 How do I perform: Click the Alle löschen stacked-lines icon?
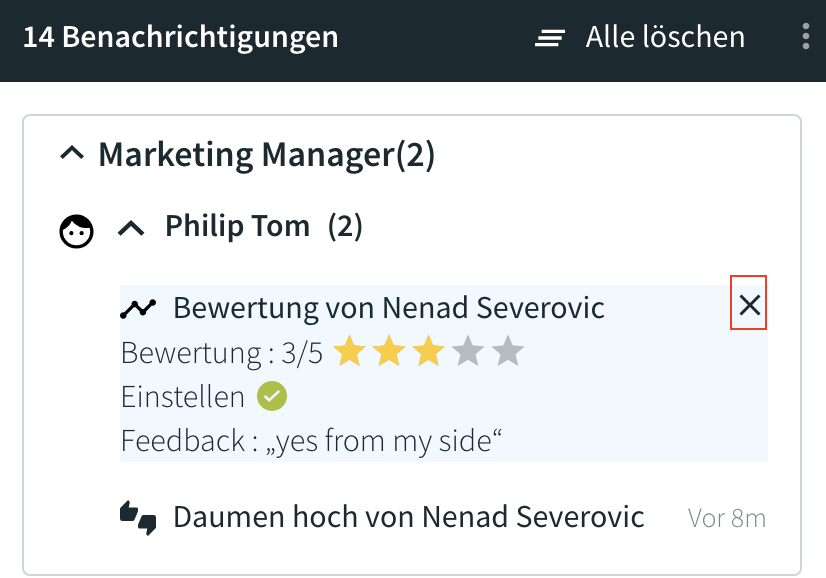549,38
